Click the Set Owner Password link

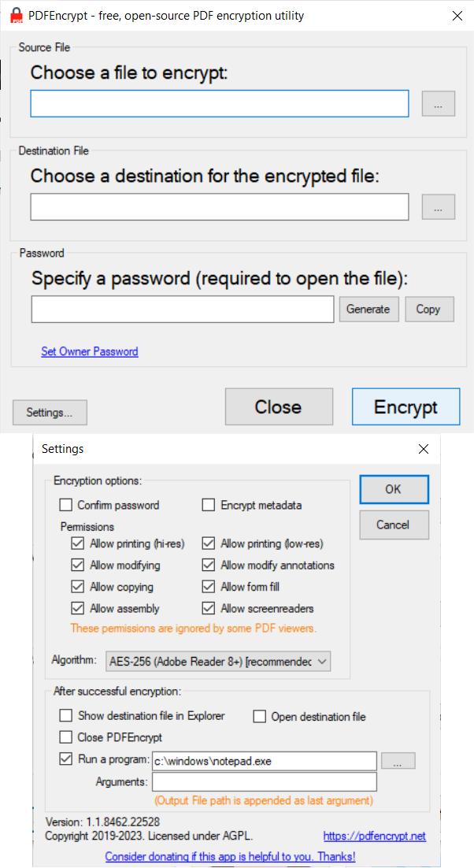(x=90, y=352)
